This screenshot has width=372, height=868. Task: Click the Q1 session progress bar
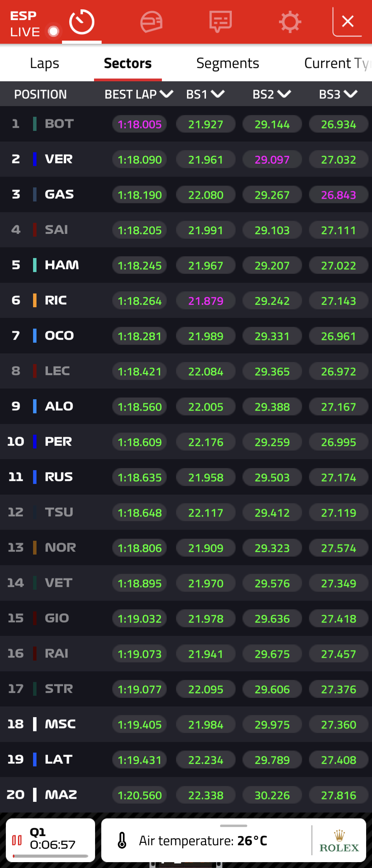pyautogui.click(x=50, y=856)
